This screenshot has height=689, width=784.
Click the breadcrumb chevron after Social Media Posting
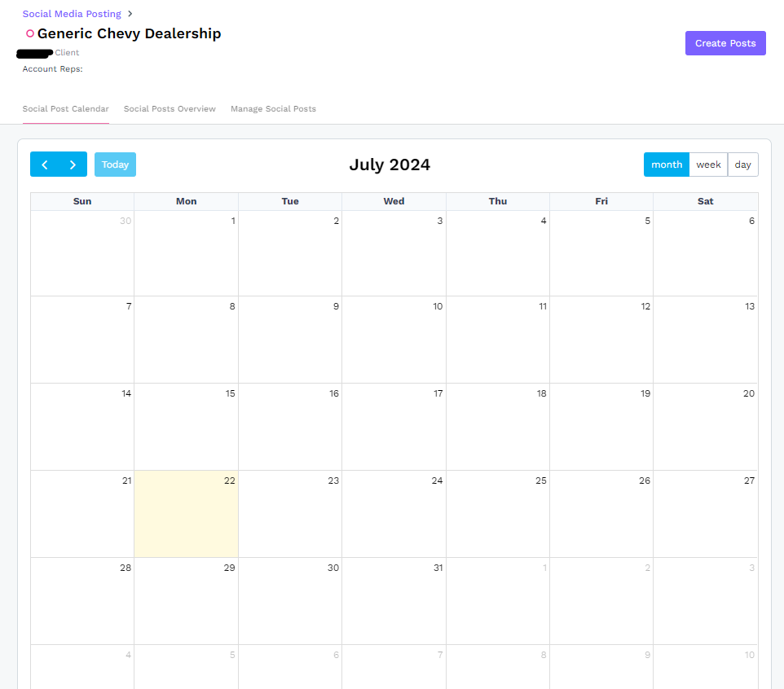(130, 14)
